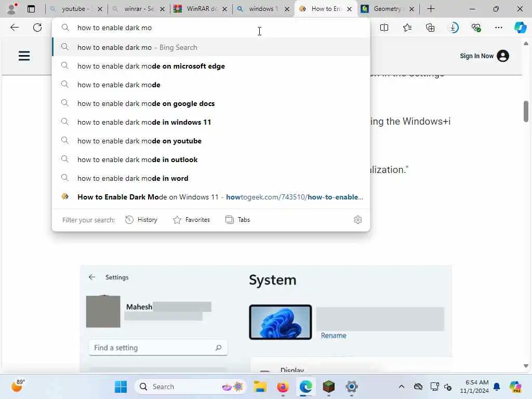Open split screen view icon
The width and height of the screenshot is (532, 399).
point(384,28)
